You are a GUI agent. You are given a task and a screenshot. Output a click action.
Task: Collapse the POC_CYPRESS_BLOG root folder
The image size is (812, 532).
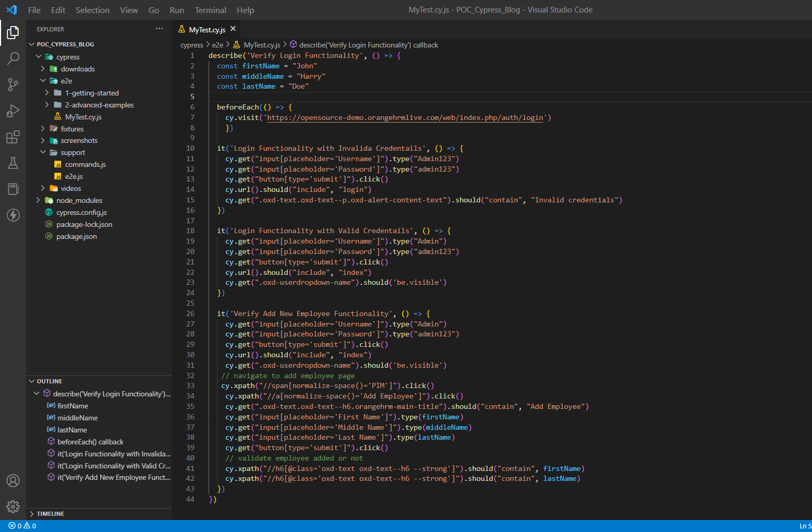pyautogui.click(x=32, y=44)
